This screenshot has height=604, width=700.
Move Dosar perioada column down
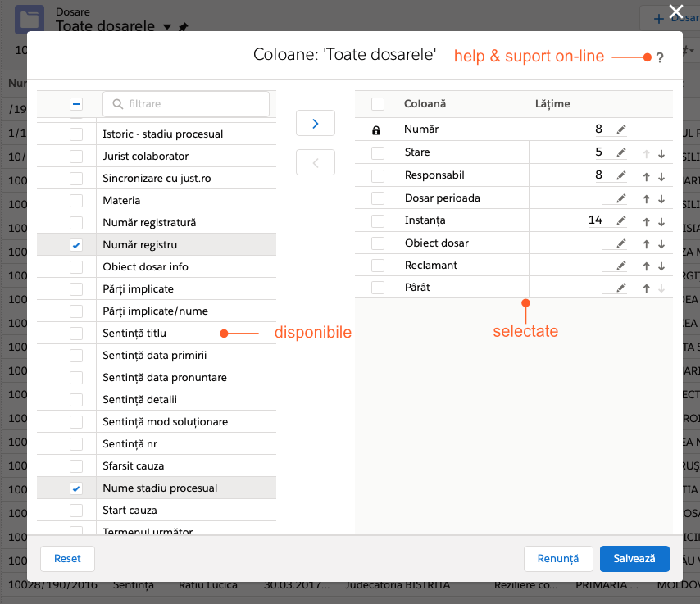(x=661, y=199)
